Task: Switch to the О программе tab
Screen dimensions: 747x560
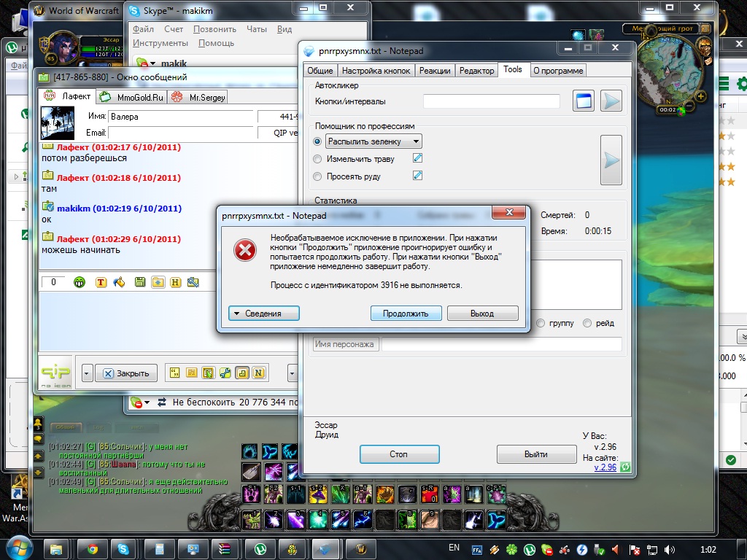Action: tap(558, 71)
